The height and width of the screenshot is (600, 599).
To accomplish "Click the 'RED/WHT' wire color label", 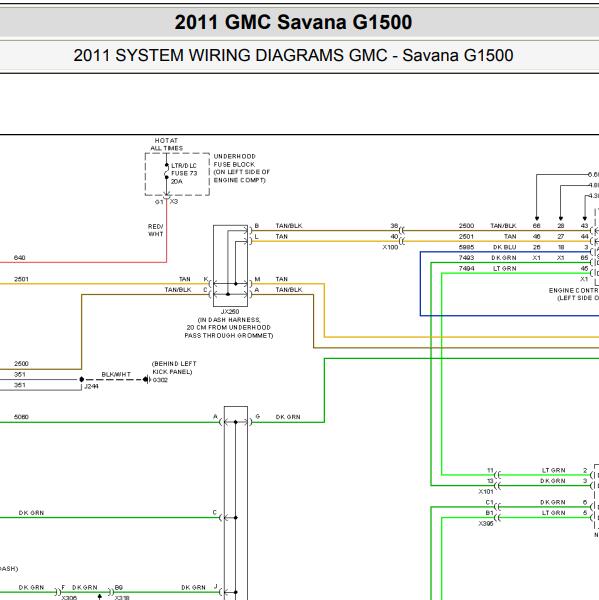I will coord(155,230).
